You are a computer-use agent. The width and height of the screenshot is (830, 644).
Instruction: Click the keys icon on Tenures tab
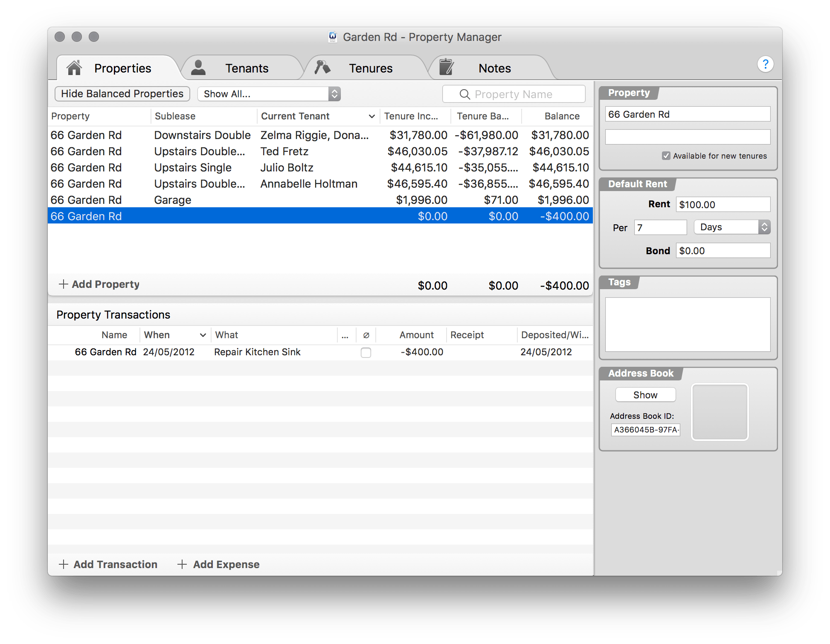tap(322, 67)
